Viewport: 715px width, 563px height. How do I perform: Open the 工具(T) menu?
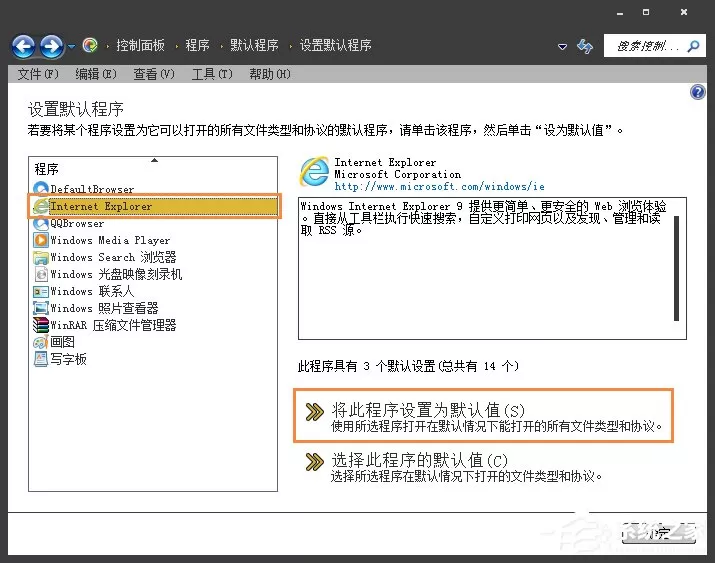click(212, 74)
